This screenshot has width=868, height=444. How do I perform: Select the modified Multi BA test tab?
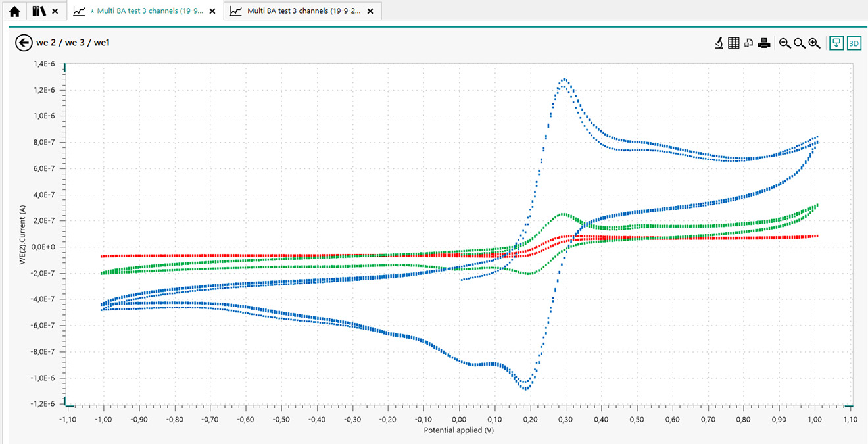[x=146, y=11]
